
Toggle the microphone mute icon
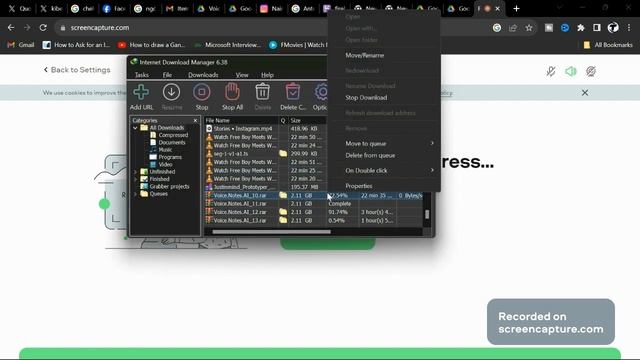coord(551,71)
